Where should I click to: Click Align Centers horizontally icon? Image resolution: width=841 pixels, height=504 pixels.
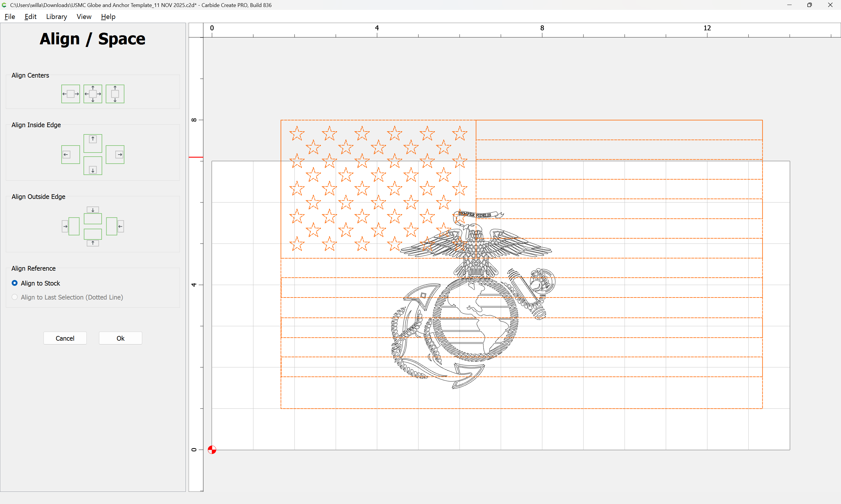click(x=70, y=94)
